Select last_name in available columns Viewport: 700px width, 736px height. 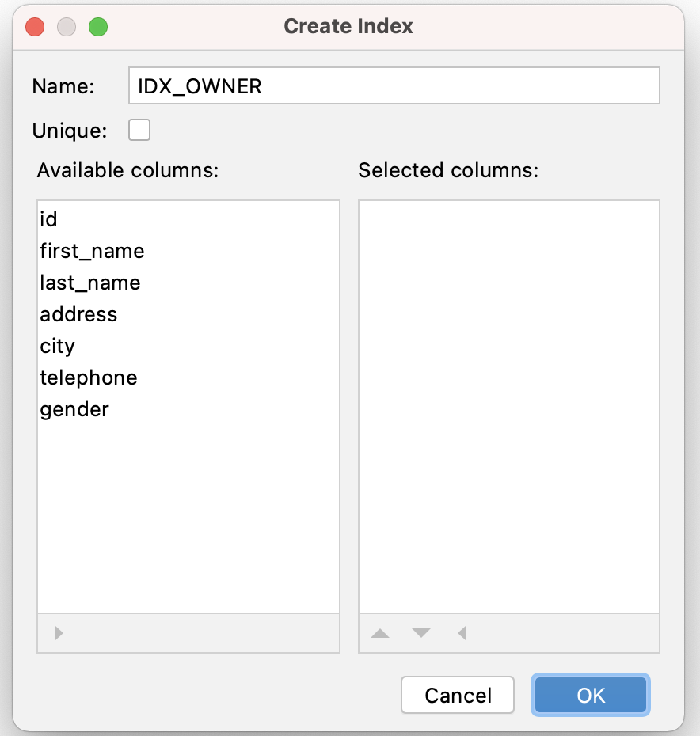point(188,283)
